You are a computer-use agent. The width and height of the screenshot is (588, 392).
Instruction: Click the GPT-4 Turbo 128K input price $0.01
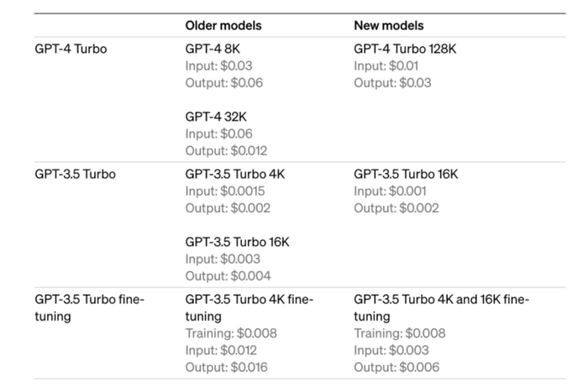point(387,65)
